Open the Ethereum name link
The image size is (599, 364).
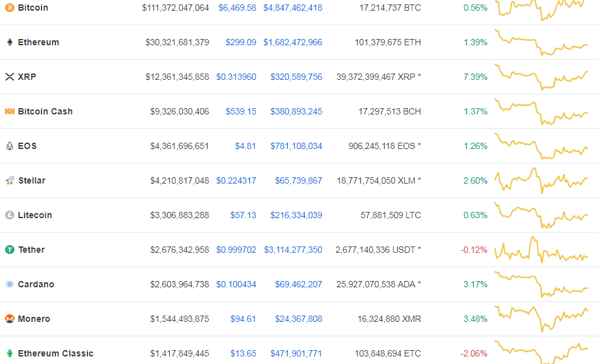tap(38, 42)
